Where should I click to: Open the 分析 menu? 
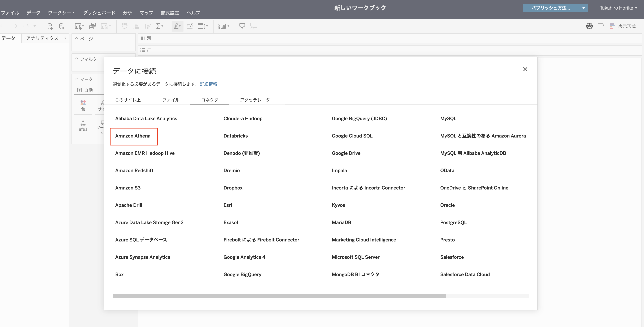coord(127,13)
